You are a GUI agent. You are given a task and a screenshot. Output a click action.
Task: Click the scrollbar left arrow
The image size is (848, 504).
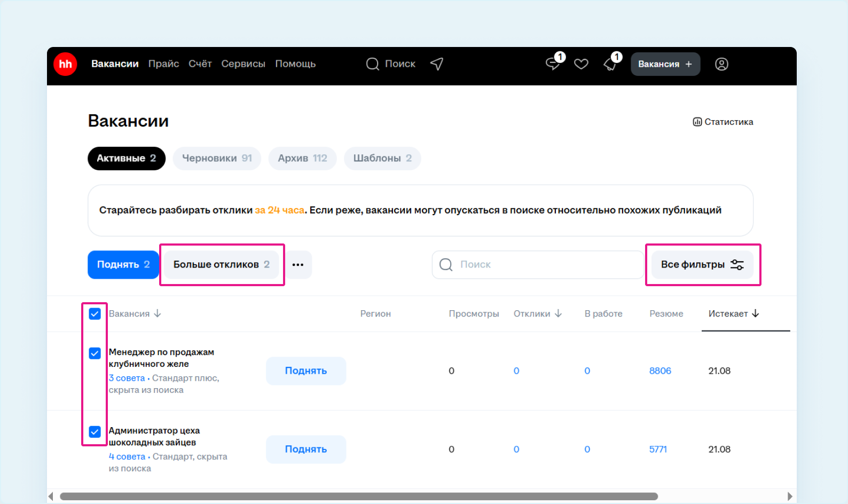pyautogui.click(x=51, y=497)
